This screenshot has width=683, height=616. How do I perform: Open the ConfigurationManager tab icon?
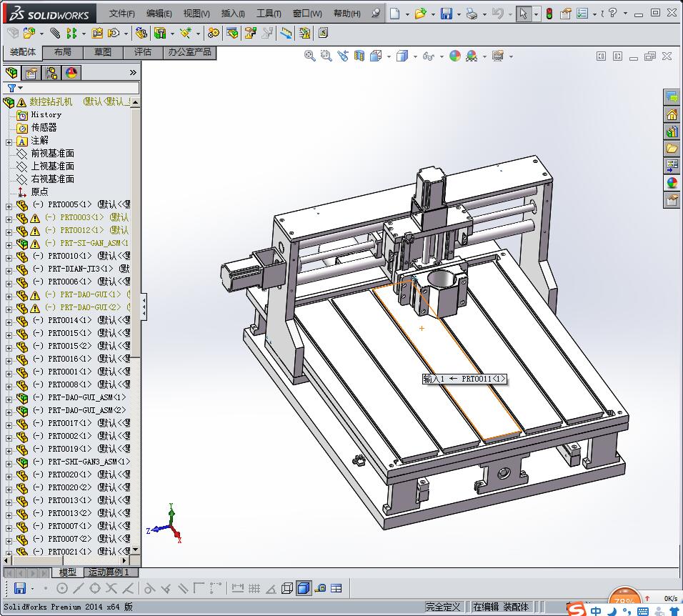tap(51, 73)
